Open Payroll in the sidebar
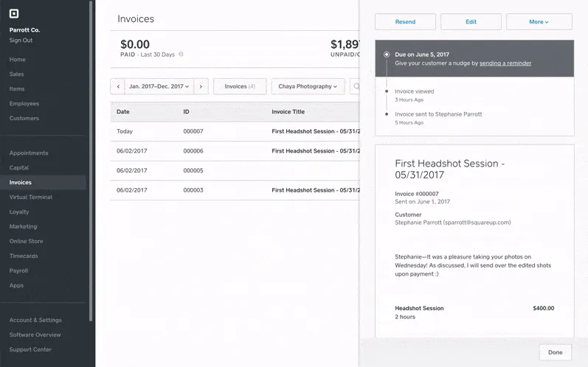This screenshot has width=588, height=367. click(18, 270)
